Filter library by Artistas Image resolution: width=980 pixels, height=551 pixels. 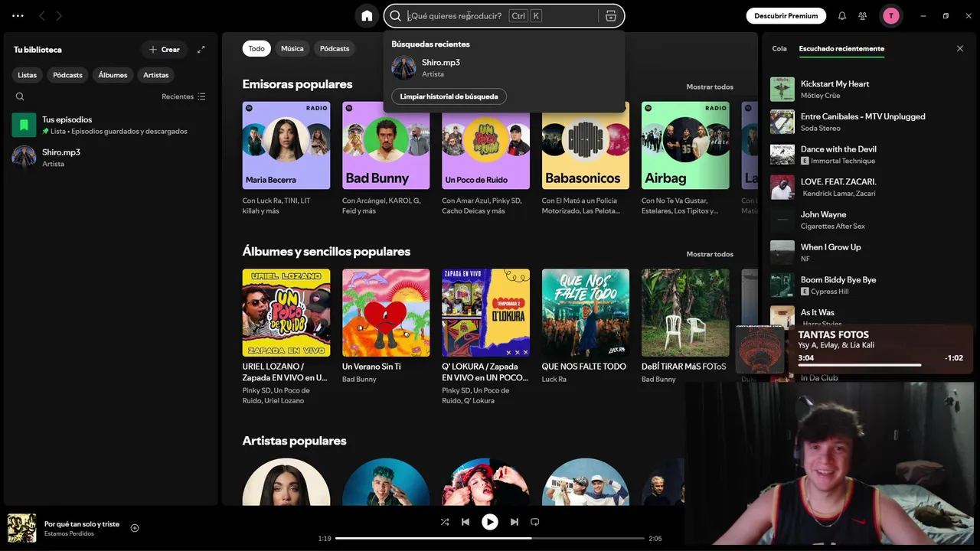tap(156, 75)
